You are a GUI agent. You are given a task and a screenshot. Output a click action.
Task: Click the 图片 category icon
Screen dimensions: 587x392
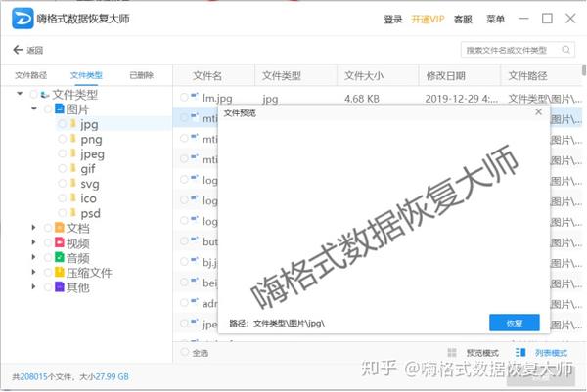[x=60, y=109]
